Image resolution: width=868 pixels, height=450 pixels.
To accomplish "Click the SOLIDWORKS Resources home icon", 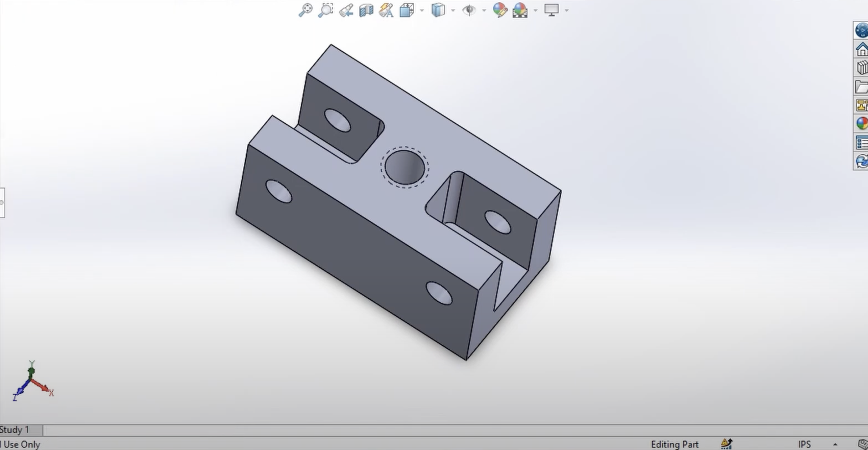I will pos(863,48).
